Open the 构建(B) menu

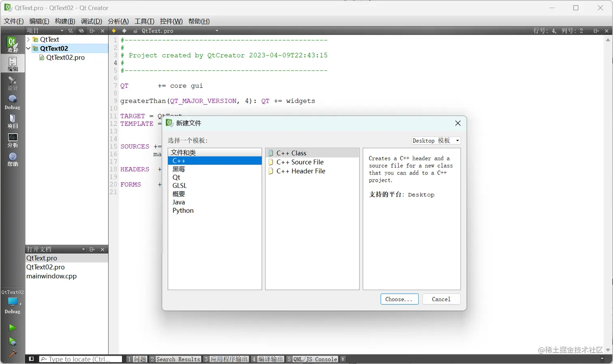(x=65, y=21)
